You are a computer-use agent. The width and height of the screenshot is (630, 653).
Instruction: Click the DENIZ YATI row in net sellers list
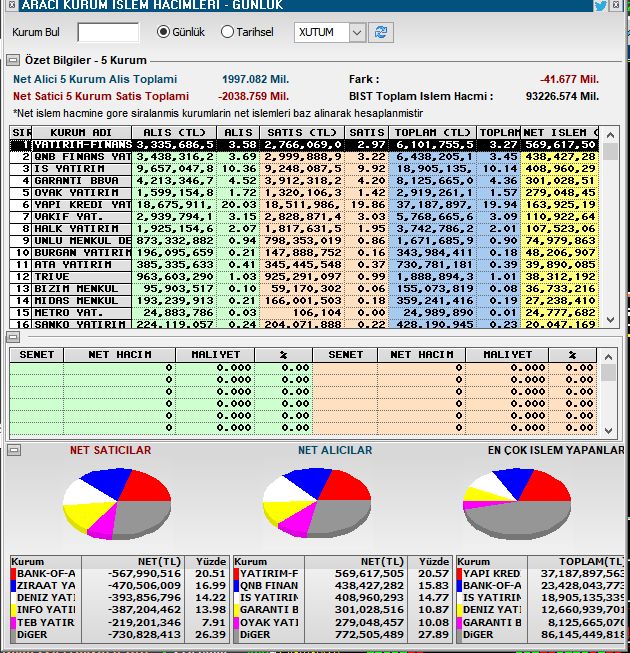point(120,598)
